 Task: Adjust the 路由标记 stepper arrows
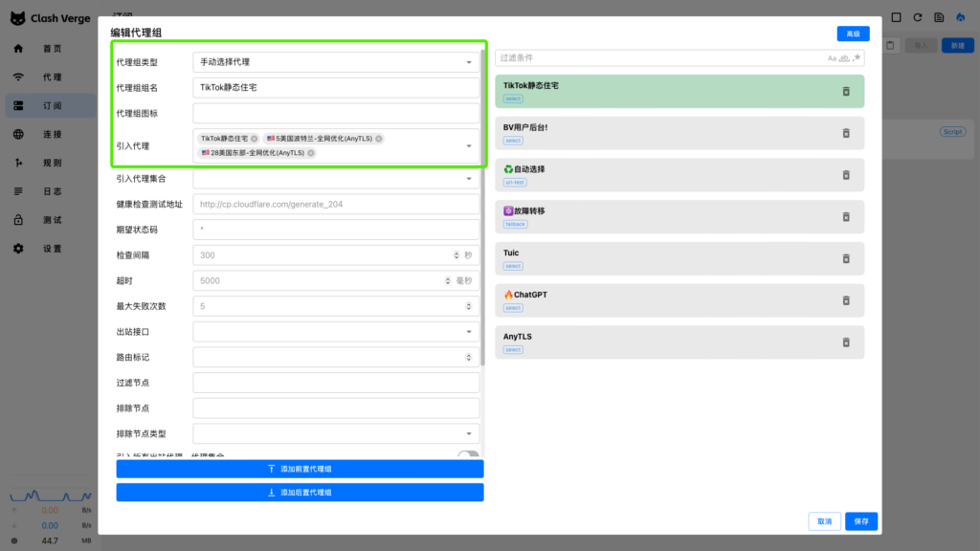click(x=469, y=358)
